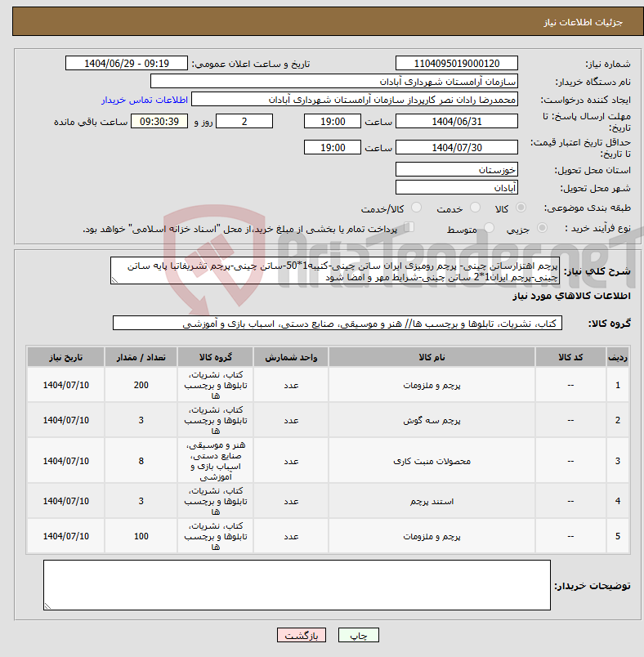644x657 pixels.
Task: Toggle the اسناد خزانه اسلامی payment checkbox
Action: (x=409, y=227)
